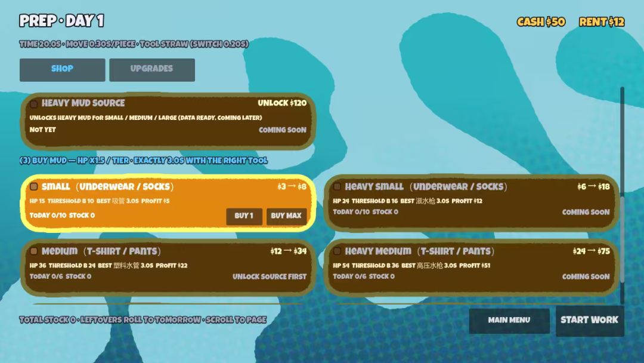Click the Unlock $120 price label
This screenshot has width=644, height=363.
click(282, 103)
